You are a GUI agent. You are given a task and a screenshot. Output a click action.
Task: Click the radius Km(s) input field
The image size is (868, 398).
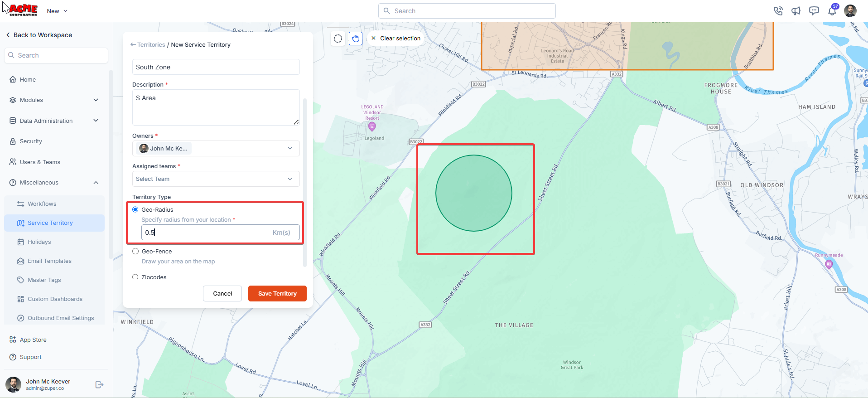[x=221, y=233]
